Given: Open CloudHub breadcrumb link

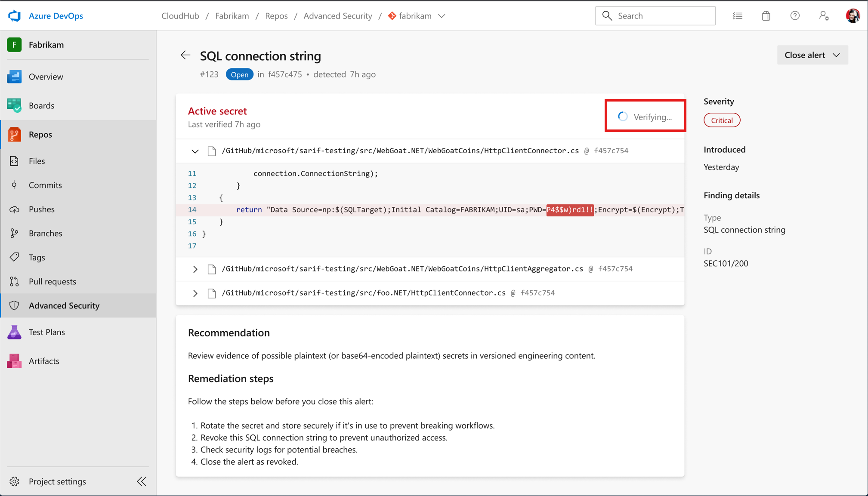Looking at the screenshot, I should point(180,16).
